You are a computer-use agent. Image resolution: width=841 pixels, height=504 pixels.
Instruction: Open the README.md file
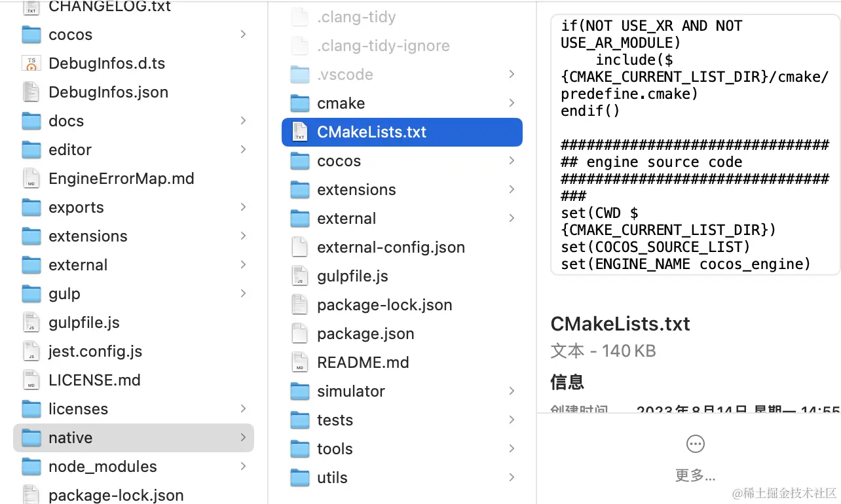(363, 362)
